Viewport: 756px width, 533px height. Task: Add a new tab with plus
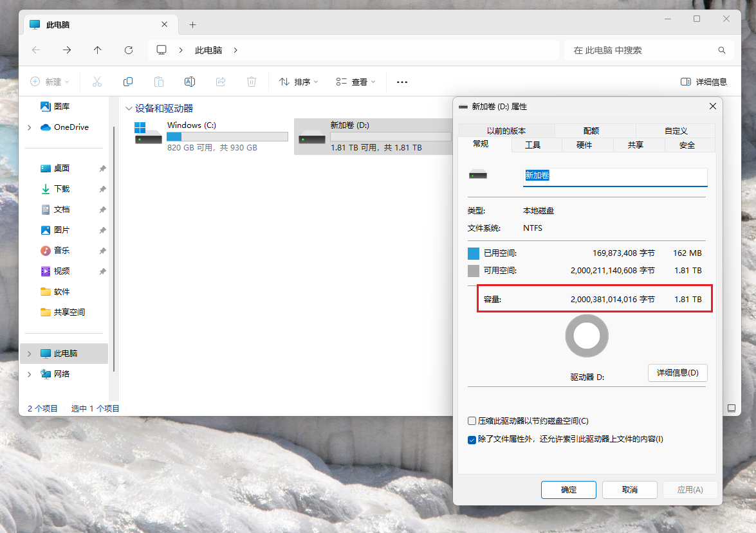coord(193,24)
